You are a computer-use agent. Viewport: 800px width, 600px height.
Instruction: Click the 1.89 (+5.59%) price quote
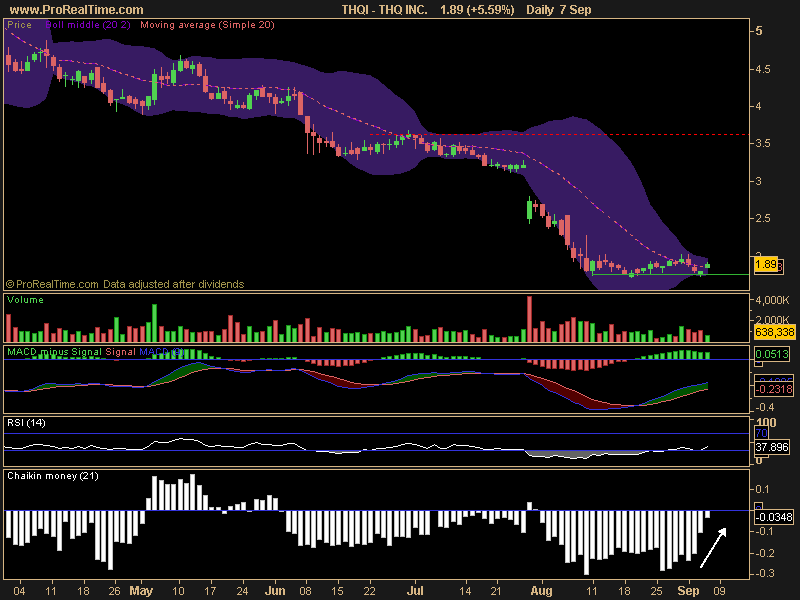tap(477, 10)
